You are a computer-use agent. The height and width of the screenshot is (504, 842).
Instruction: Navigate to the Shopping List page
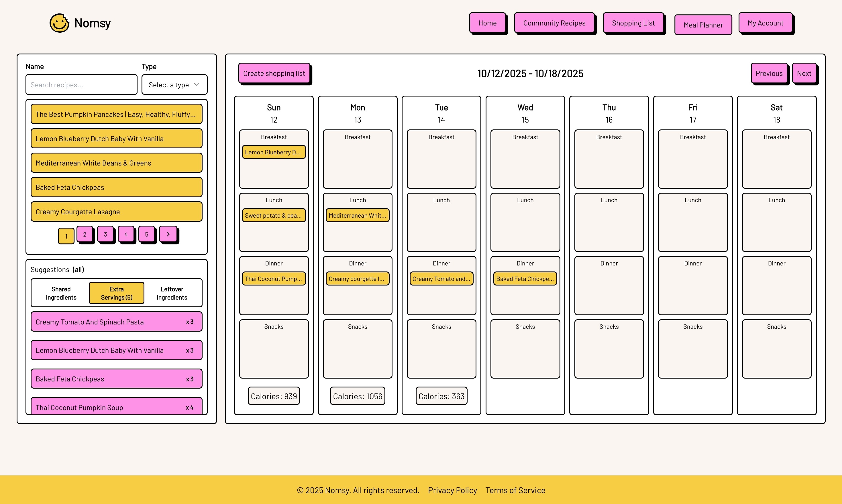(633, 23)
